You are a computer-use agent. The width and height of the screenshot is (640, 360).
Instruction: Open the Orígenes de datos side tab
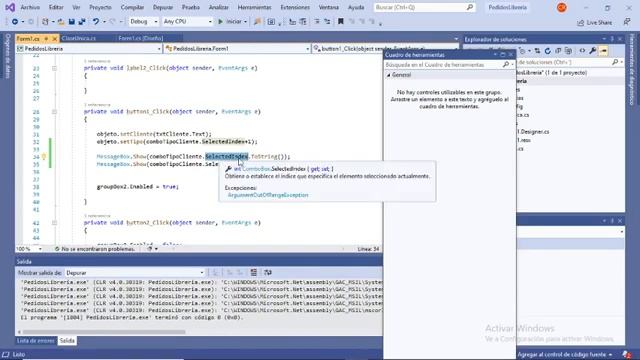(x=7, y=56)
